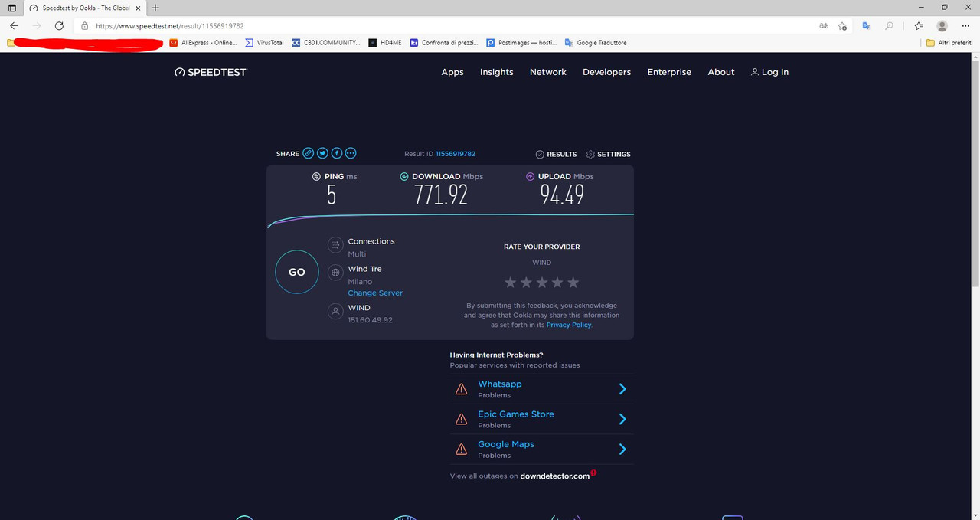Viewport: 980px width, 520px height.
Task: Go back with browser back arrow
Action: [x=14, y=25]
